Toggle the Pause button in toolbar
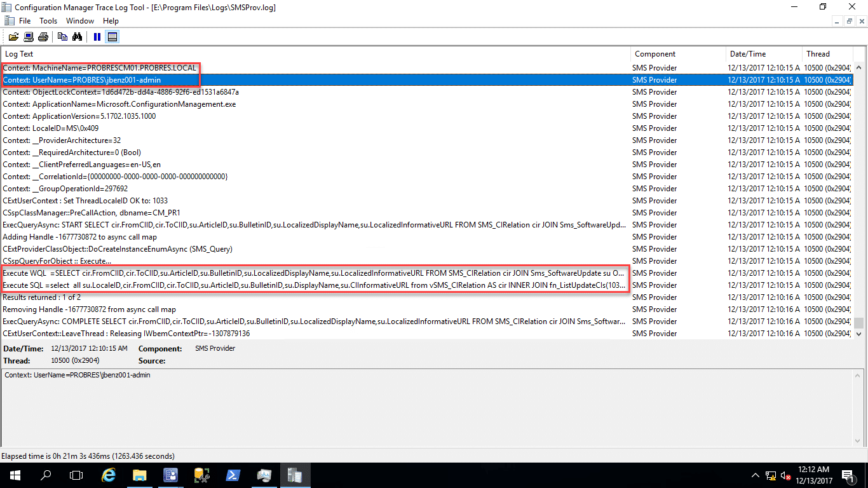Image resolution: width=868 pixels, height=488 pixels. (97, 37)
